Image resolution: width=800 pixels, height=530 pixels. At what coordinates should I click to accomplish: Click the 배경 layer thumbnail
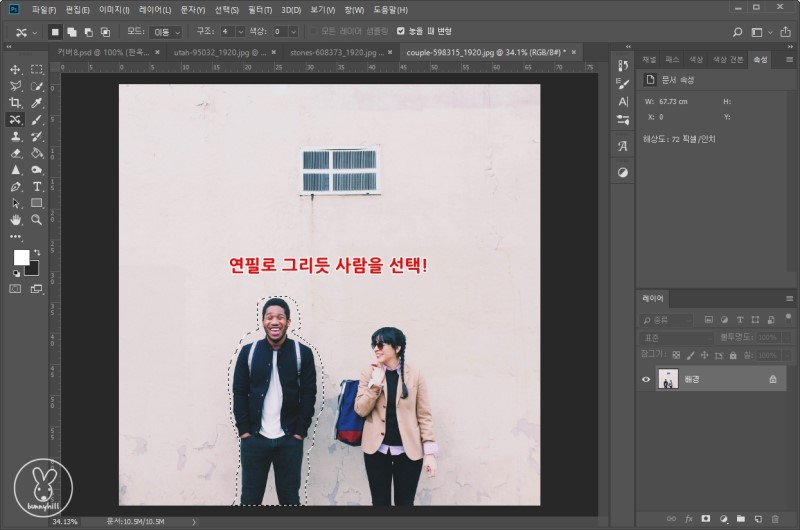(x=666, y=379)
